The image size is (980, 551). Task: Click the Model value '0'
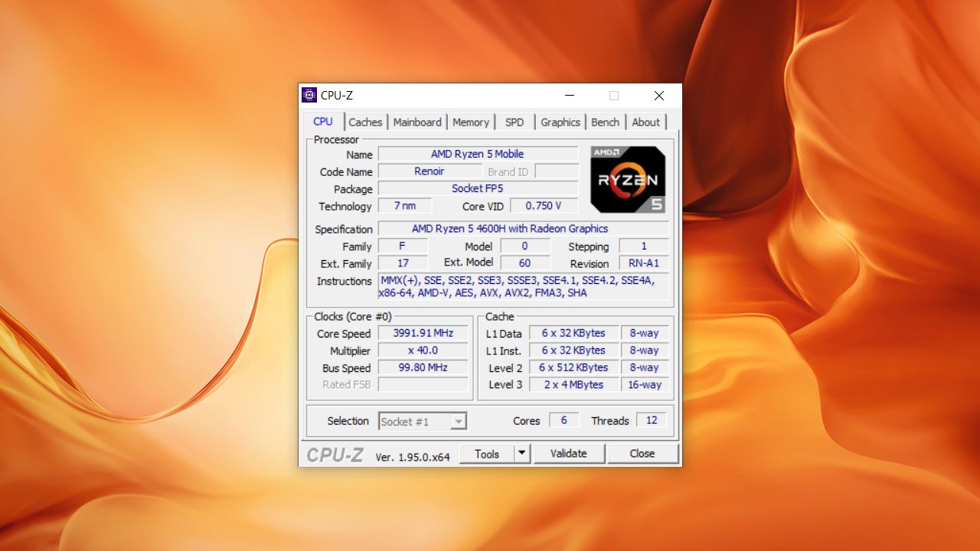point(525,246)
